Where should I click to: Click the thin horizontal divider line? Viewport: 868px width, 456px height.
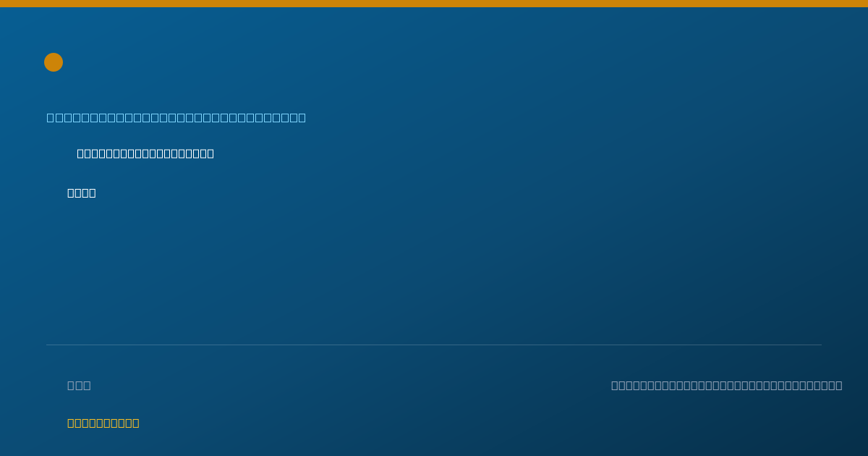click(x=434, y=345)
